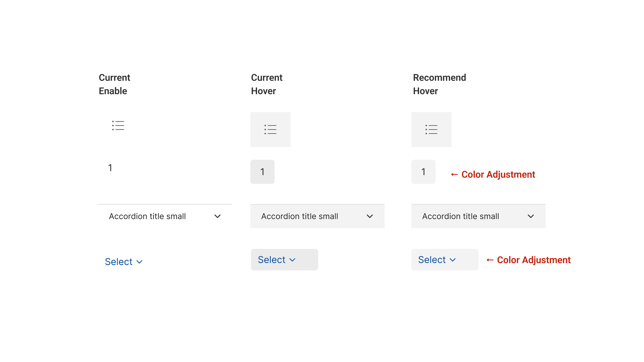
Task: Click the darker gray page 1 button
Action: [x=262, y=172]
